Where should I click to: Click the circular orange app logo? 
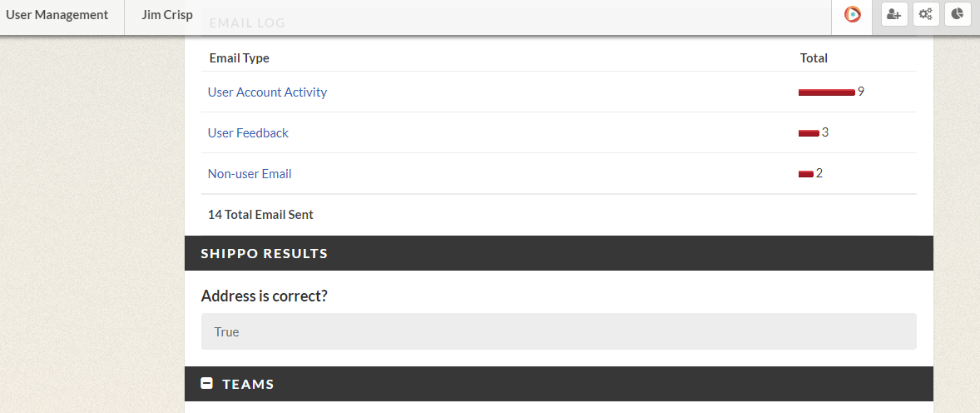click(852, 14)
